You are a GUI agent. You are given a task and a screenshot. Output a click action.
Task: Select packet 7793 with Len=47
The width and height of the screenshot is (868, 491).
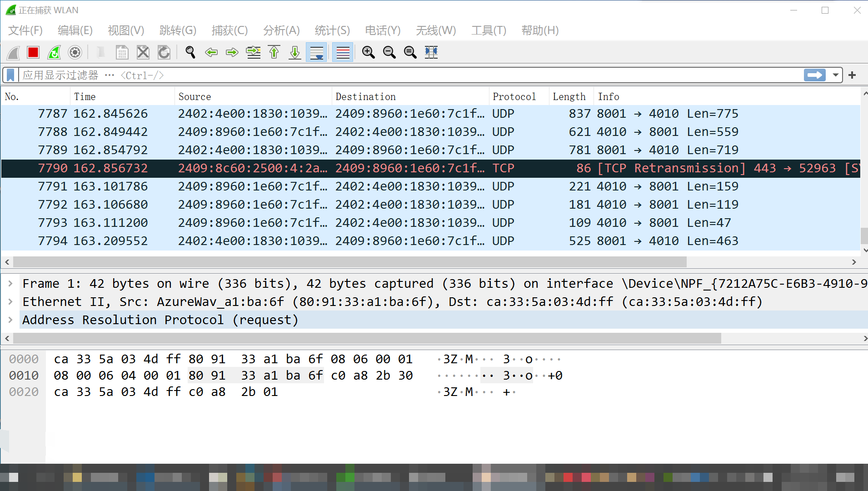tap(431, 223)
